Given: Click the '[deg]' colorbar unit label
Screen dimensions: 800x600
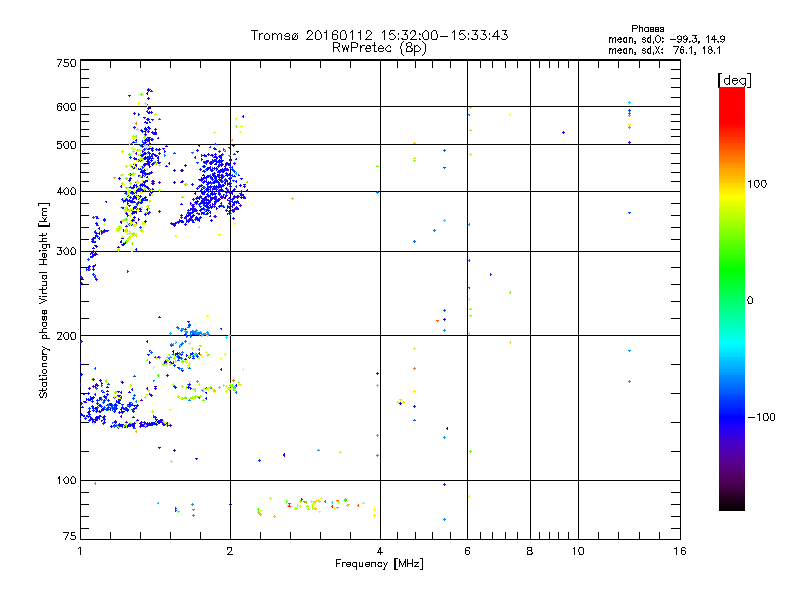Looking at the screenshot, I should (x=734, y=80).
